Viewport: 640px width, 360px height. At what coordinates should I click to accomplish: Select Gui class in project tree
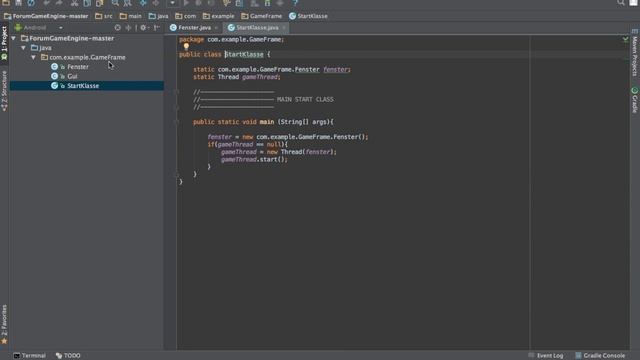tap(72, 76)
